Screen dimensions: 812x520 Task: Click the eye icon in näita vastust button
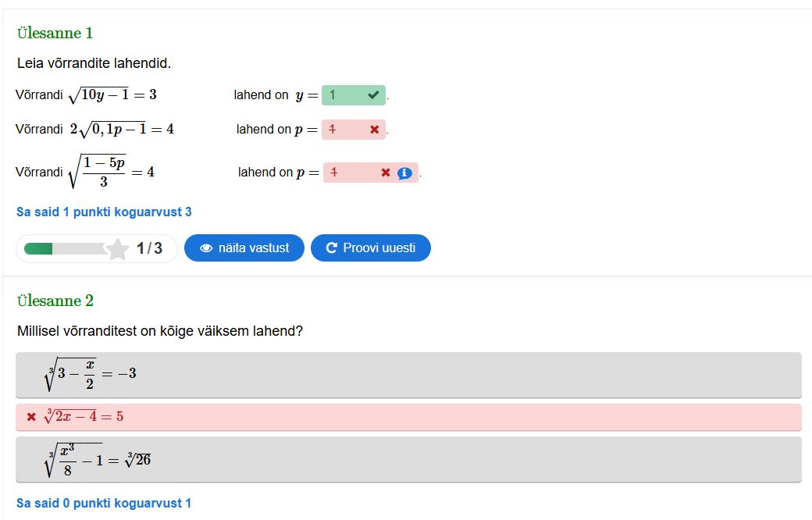click(x=206, y=248)
